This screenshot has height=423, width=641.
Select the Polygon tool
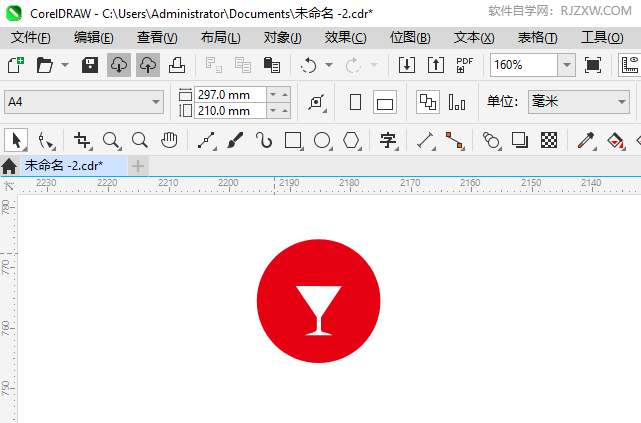point(351,141)
